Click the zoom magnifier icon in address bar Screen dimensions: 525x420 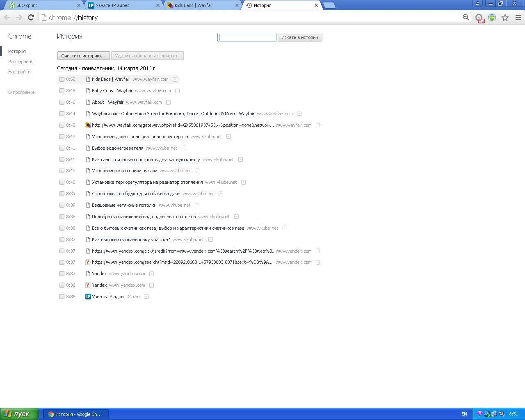point(466,17)
